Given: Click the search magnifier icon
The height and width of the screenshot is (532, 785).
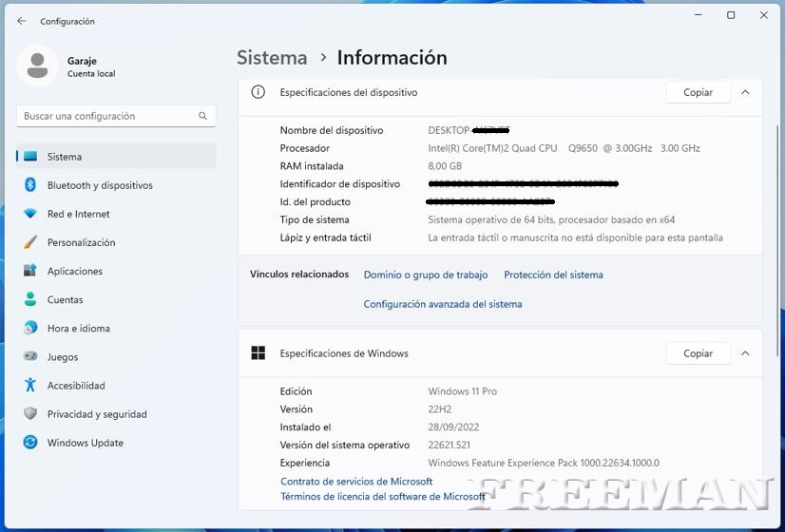Looking at the screenshot, I should [202, 116].
